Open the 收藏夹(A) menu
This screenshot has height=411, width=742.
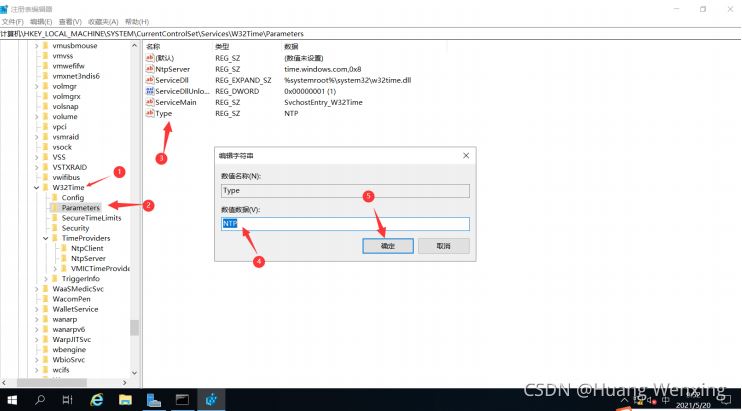103,22
